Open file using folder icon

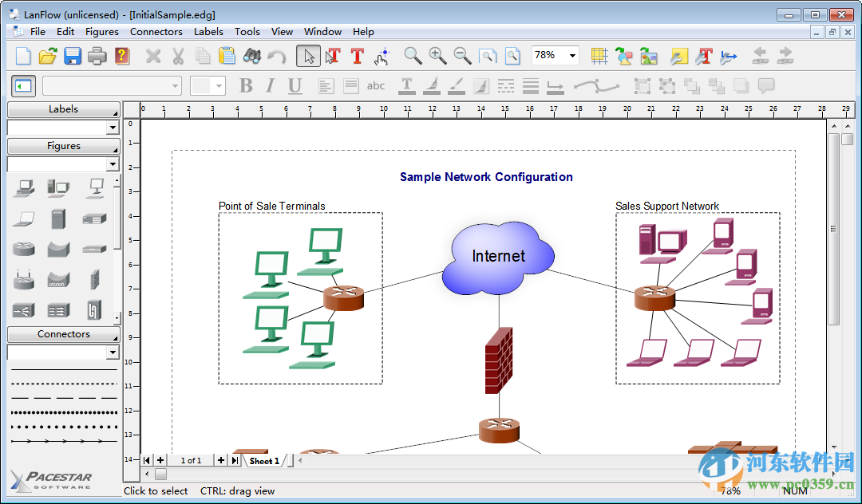(x=49, y=56)
